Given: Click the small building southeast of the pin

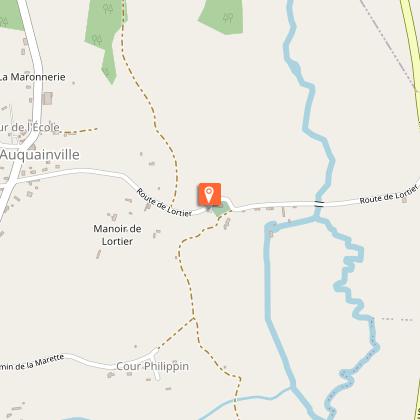Looking at the screenshot, I should (227, 224).
